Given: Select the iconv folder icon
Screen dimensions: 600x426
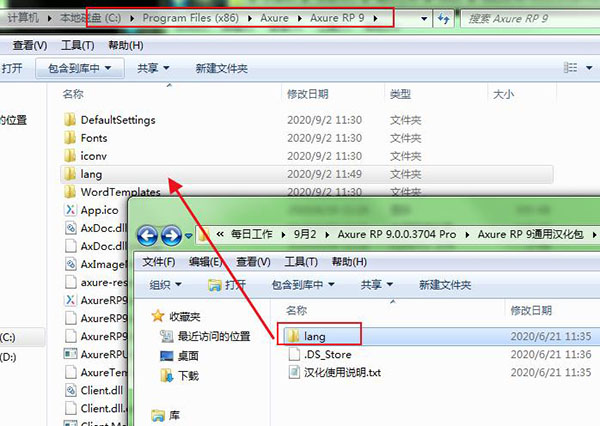Looking at the screenshot, I should point(70,156).
